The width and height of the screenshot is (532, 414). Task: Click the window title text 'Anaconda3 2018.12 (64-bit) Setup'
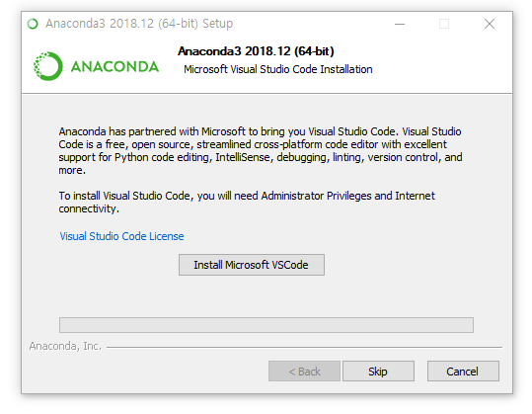(x=139, y=24)
